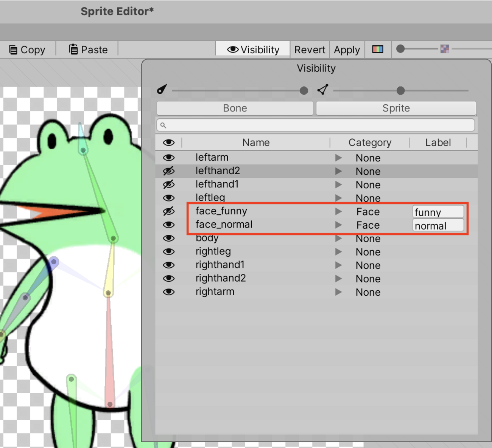492x448 pixels.
Task: Open category dropdown for leftarm
Action: pyautogui.click(x=338, y=158)
